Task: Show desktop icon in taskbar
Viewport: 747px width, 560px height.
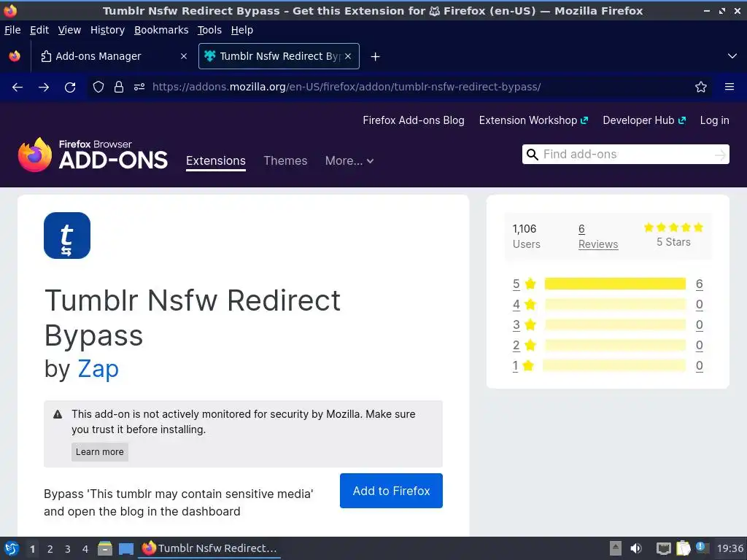Action: [x=125, y=548]
